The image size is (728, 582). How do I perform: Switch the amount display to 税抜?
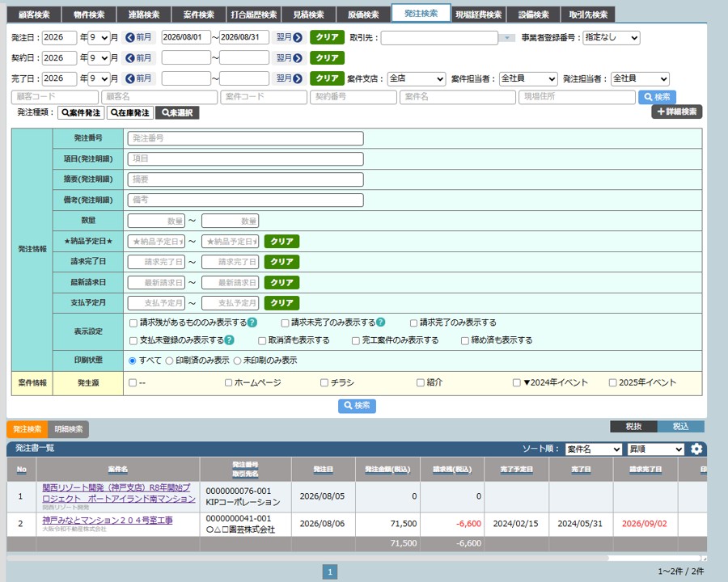[633, 426]
